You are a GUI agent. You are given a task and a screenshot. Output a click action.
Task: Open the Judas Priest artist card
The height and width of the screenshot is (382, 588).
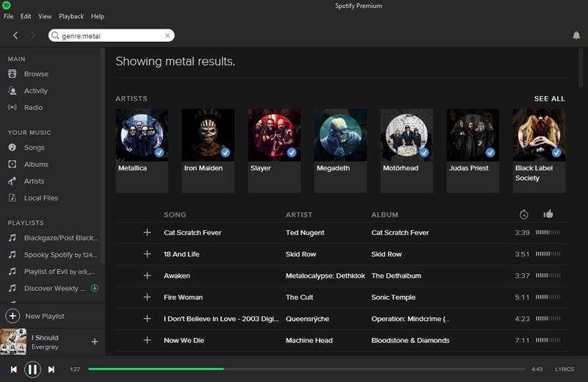point(473,151)
